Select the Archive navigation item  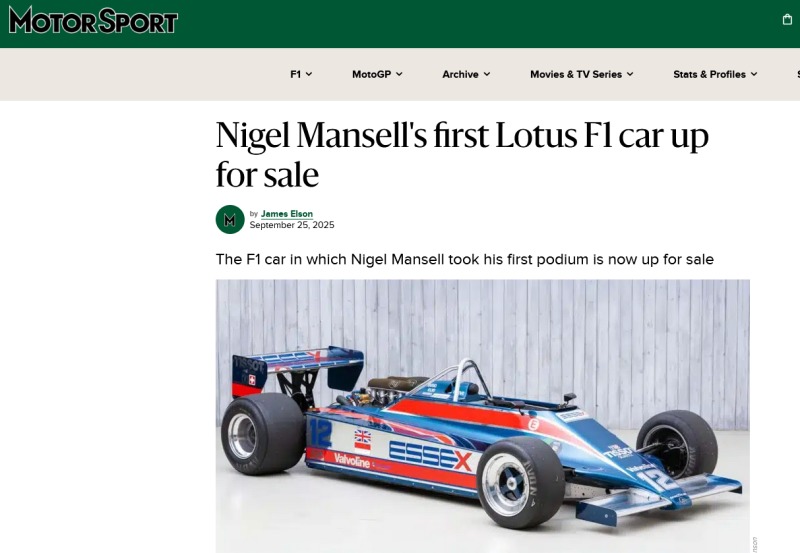(460, 74)
